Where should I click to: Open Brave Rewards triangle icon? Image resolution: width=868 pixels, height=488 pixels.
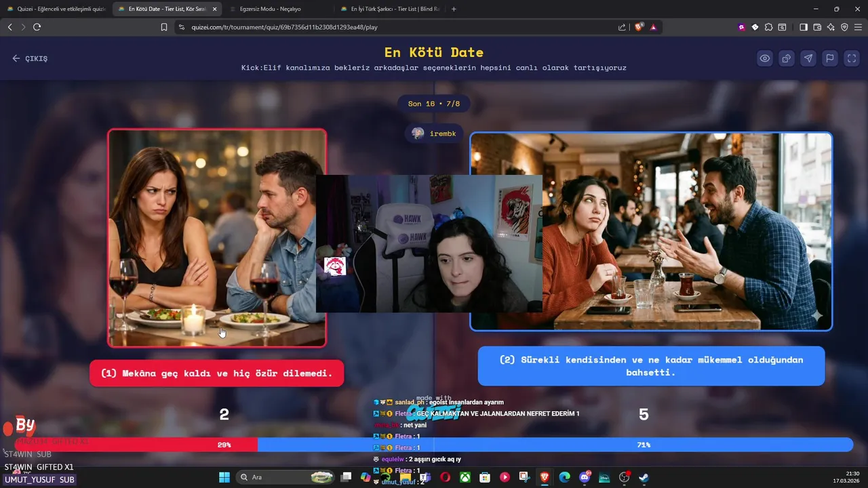click(653, 27)
